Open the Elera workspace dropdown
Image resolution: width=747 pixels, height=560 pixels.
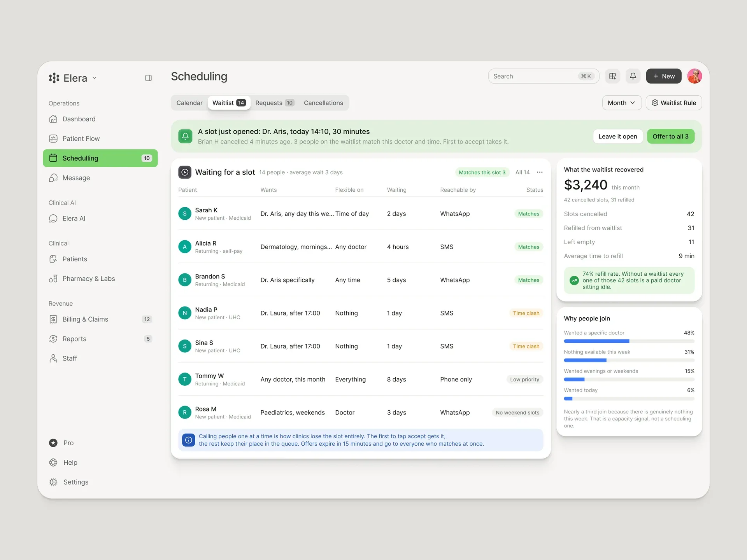click(x=73, y=78)
